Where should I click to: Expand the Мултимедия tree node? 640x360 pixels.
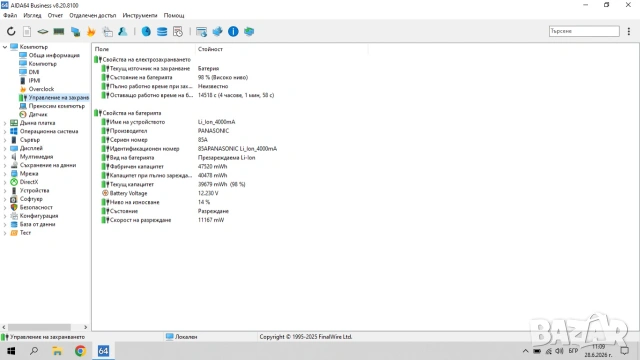point(5,157)
